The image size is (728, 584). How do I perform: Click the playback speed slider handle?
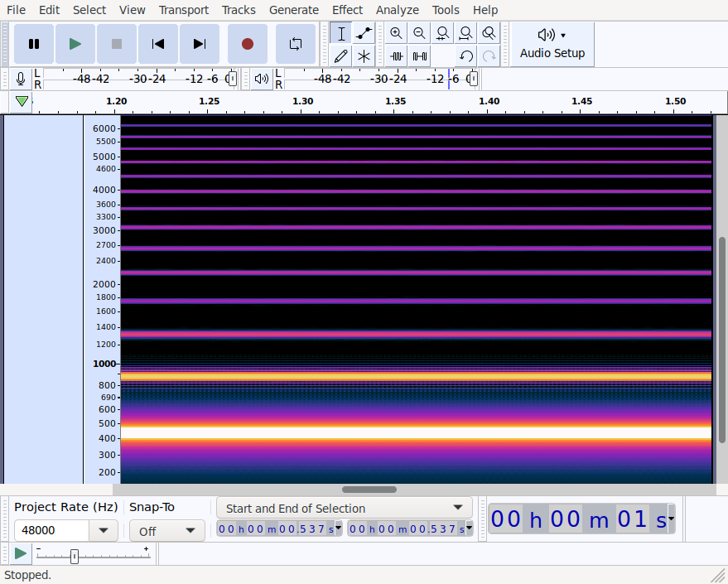[75, 556]
